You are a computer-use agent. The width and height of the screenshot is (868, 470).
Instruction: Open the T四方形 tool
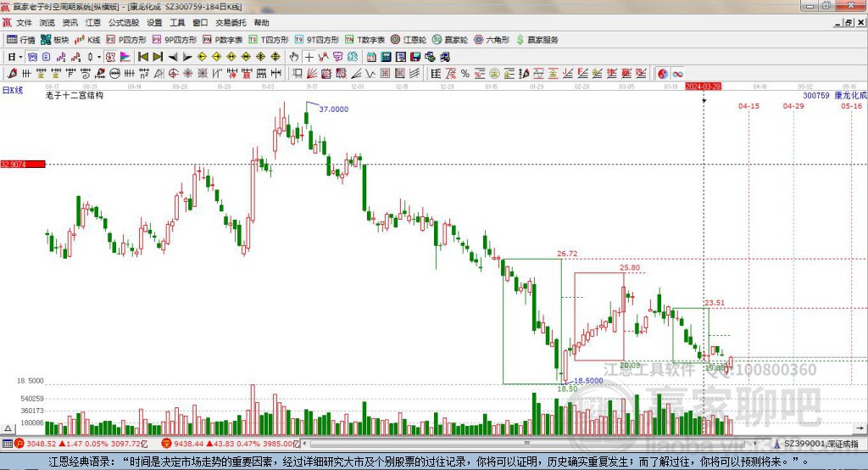point(269,40)
